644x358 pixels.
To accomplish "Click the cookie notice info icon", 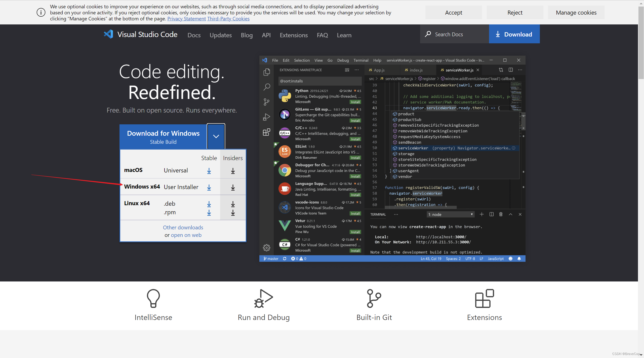I will pos(41,12).
